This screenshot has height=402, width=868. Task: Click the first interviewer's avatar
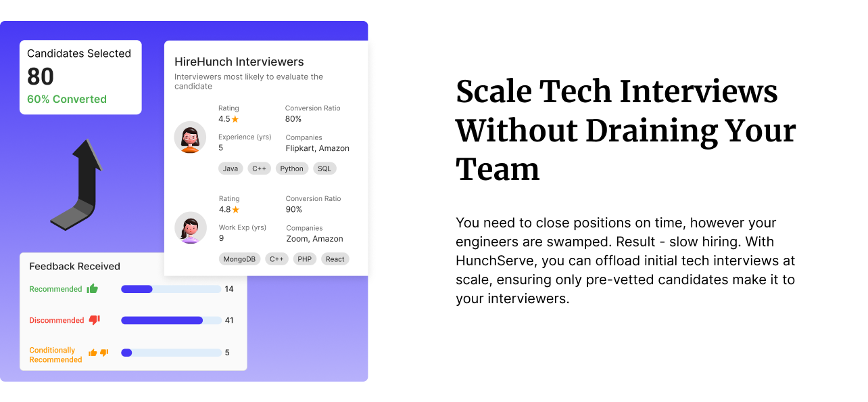coord(190,137)
